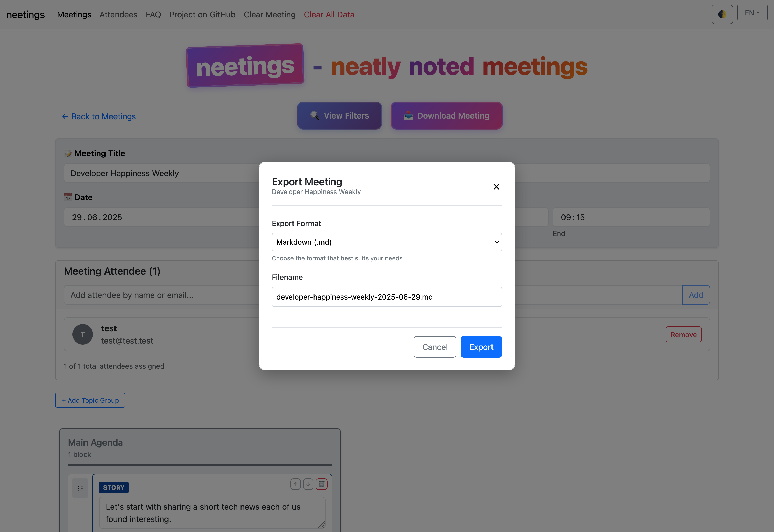Open the FAQ nav item
Image resolution: width=774 pixels, height=532 pixels.
(153, 14)
